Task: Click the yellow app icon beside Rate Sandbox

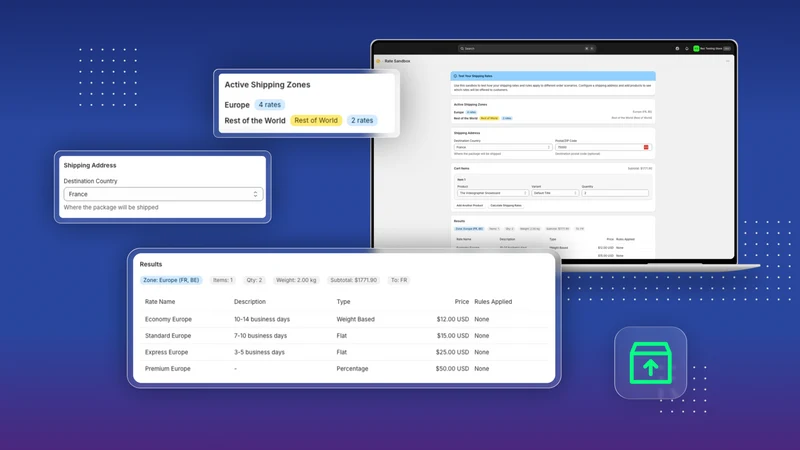Action: 379,61
